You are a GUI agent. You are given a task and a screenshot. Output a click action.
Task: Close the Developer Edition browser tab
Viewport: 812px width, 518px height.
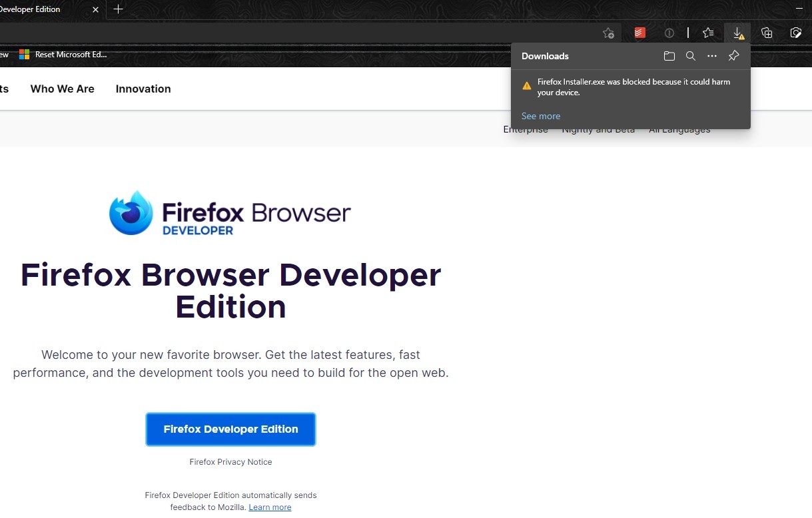point(95,9)
